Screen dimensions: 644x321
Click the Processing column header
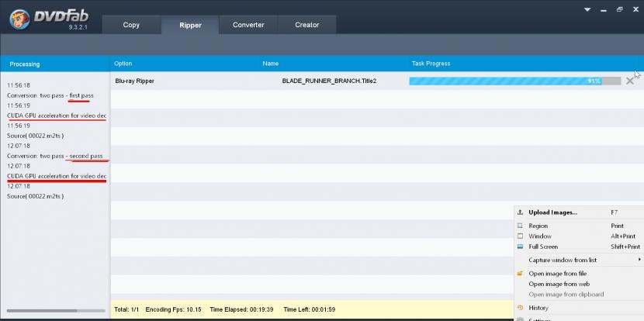(25, 64)
